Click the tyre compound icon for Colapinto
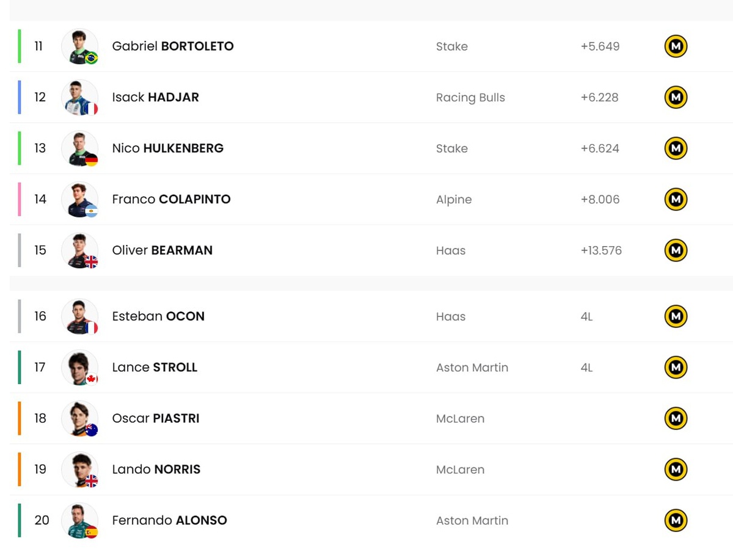The height and width of the screenshot is (560, 733). [x=676, y=199]
